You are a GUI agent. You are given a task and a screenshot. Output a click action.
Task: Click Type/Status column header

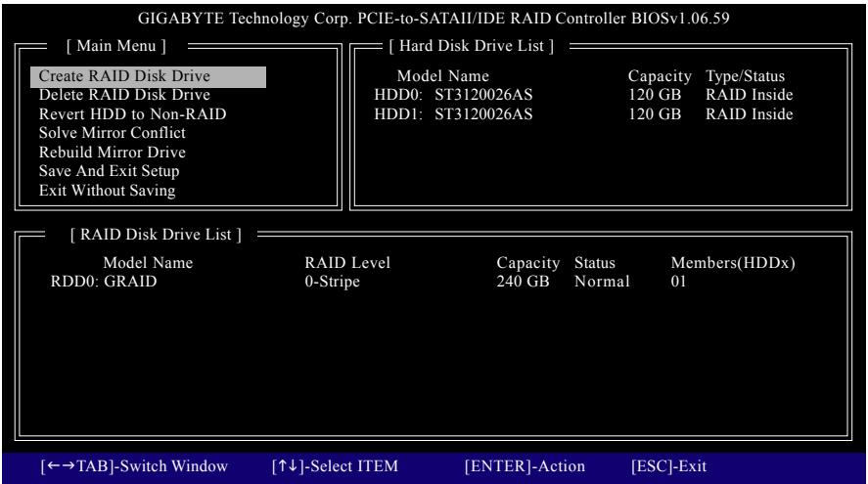point(745,76)
